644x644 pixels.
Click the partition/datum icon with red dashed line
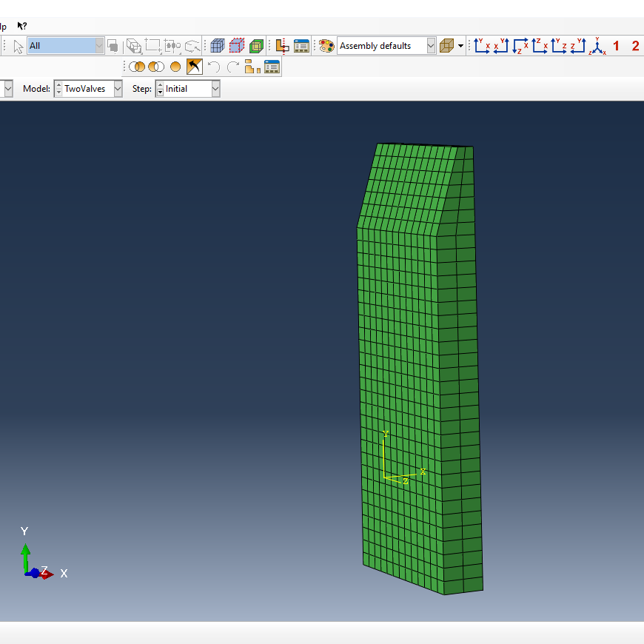(x=281, y=46)
